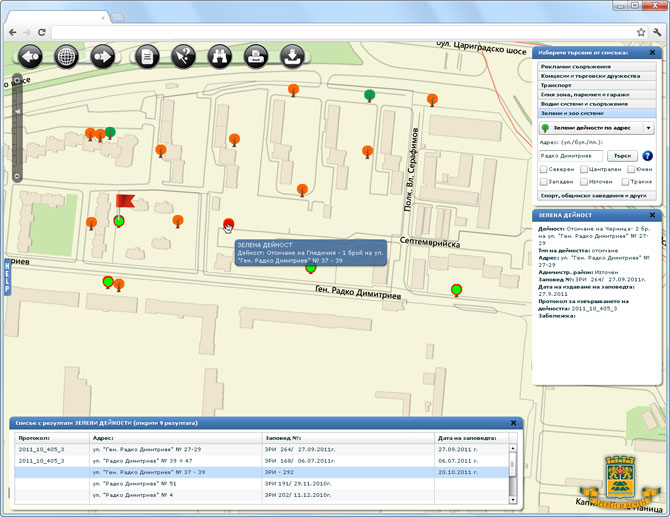Viewport: 670px width, 517px height.
Task: Click the blue help question-mark icon beside Търси
Action: tap(647, 156)
